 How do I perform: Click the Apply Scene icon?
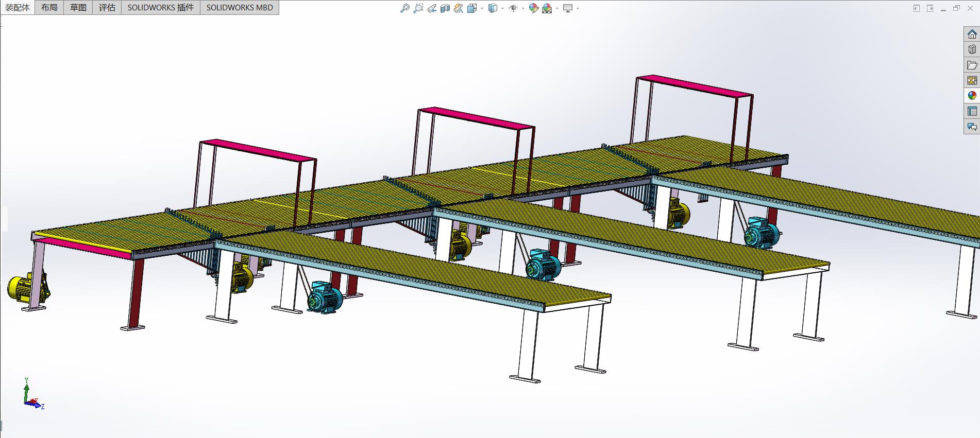click(x=547, y=8)
